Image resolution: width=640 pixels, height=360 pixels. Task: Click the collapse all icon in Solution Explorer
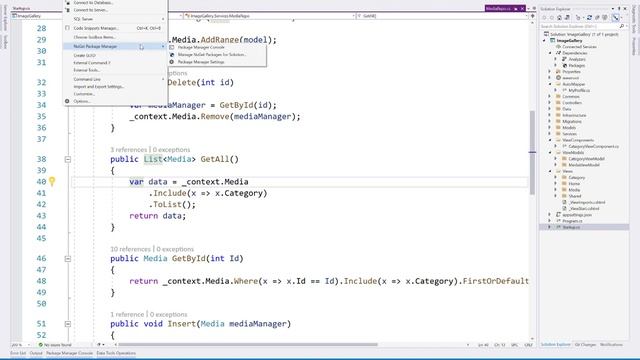[x=597, y=18]
